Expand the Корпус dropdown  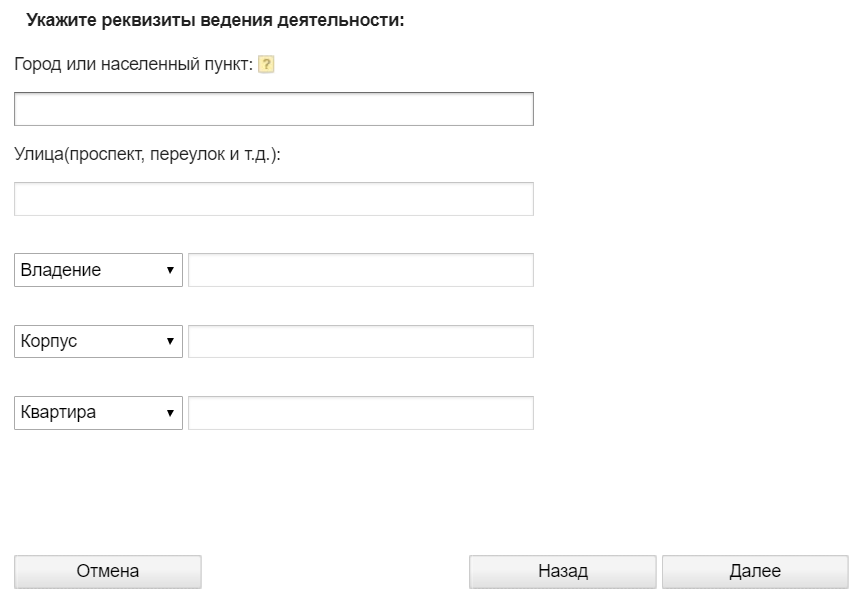98,341
